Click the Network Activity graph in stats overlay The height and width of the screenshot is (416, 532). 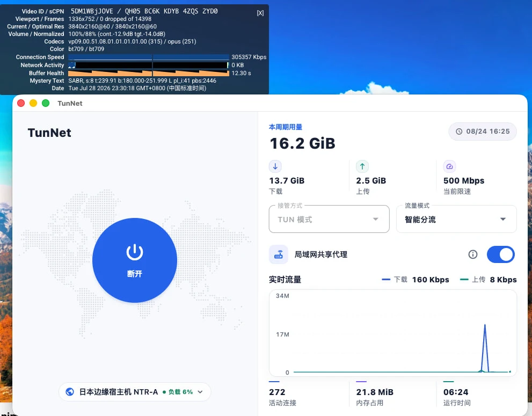click(x=149, y=65)
